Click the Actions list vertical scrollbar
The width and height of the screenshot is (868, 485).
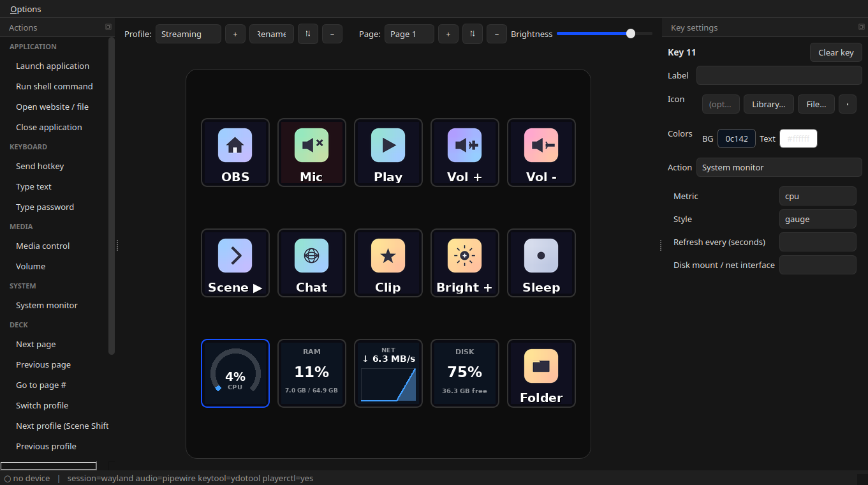112,196
